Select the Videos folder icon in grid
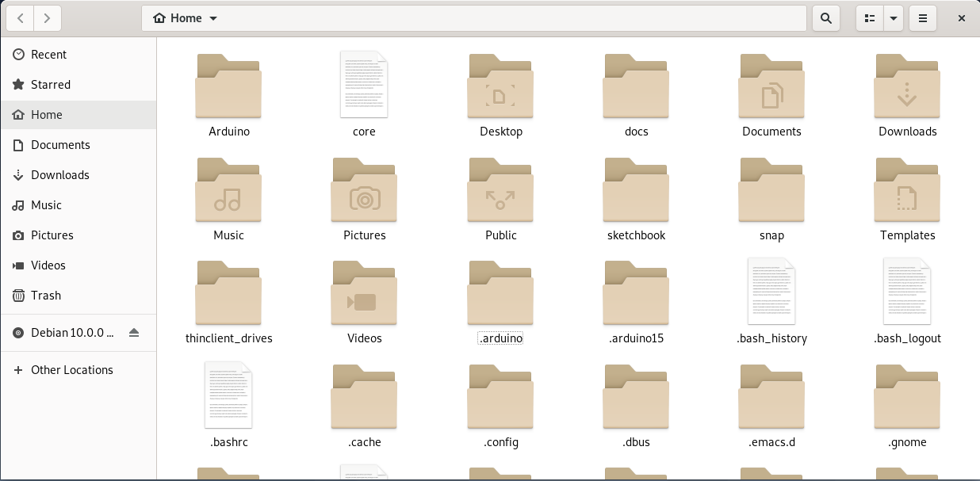The image size is (980, 481). coord(364,292)
